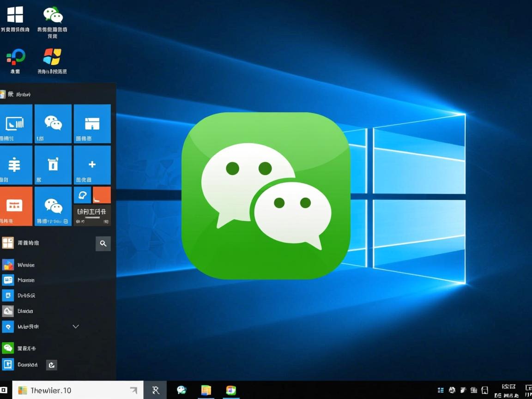Open the Windows entry in the Start app list
Viewport: 532px width, 399px height.
[x=25, y=265]
